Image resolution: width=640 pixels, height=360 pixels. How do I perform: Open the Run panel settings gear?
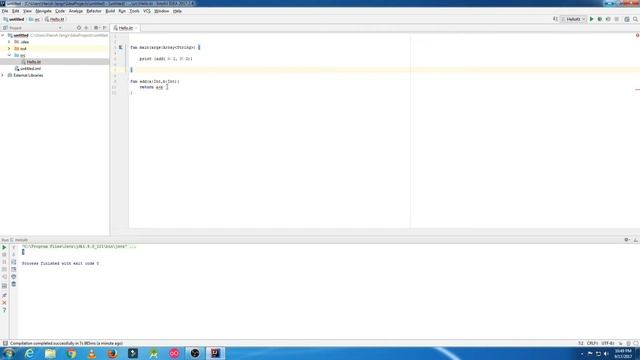[x=627, y=240]
